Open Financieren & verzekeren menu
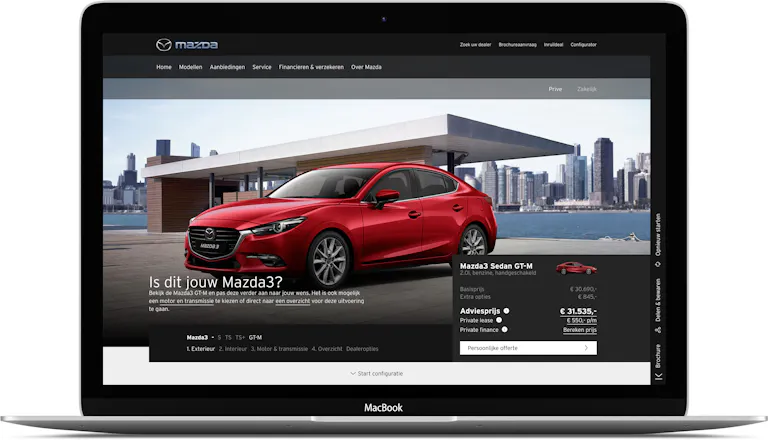768x440 pixels. (311, 67)
